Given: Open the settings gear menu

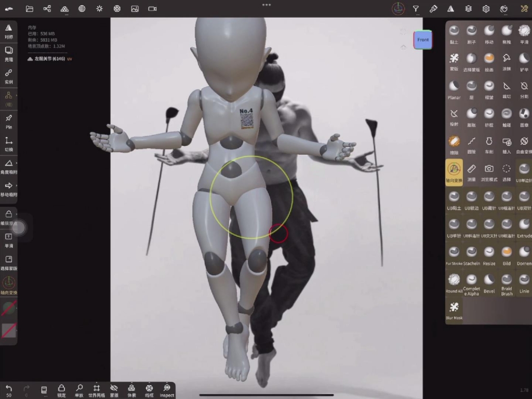Looking at the screenshot, I should pyautogui.click(x=486, y=9).
